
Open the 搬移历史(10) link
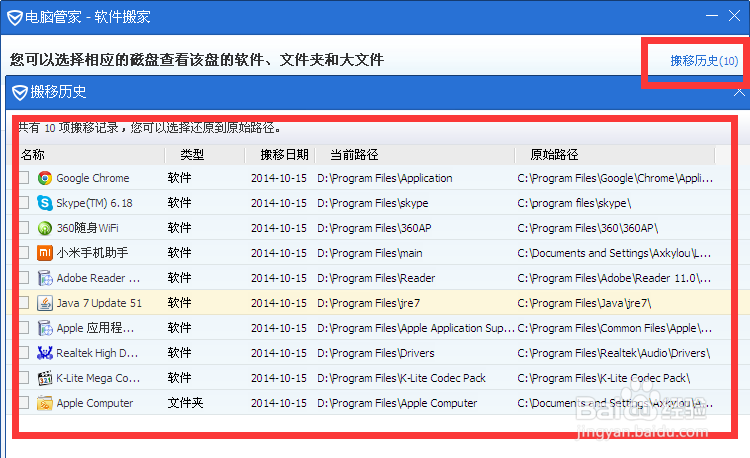[x=704, y=61]
